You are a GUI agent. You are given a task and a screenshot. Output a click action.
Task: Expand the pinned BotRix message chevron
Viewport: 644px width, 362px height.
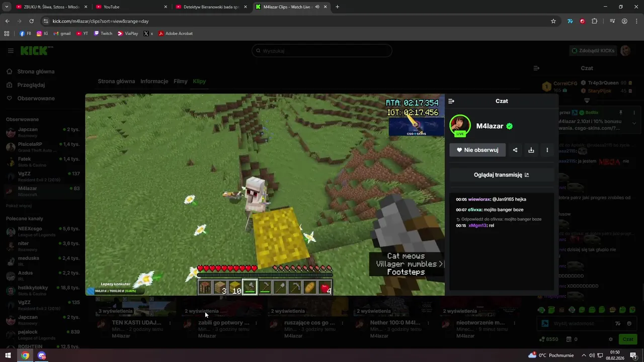pyautogui.click(x=634, y=123)
